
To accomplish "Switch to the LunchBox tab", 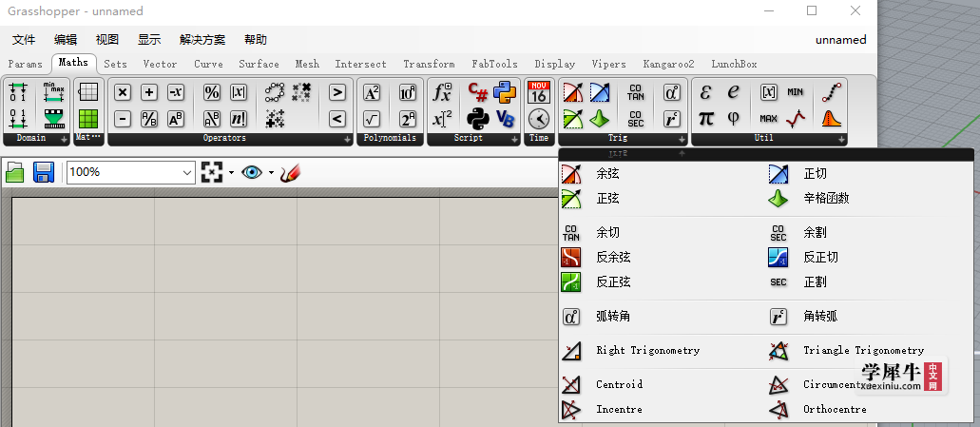I will (x=735, y=64).
